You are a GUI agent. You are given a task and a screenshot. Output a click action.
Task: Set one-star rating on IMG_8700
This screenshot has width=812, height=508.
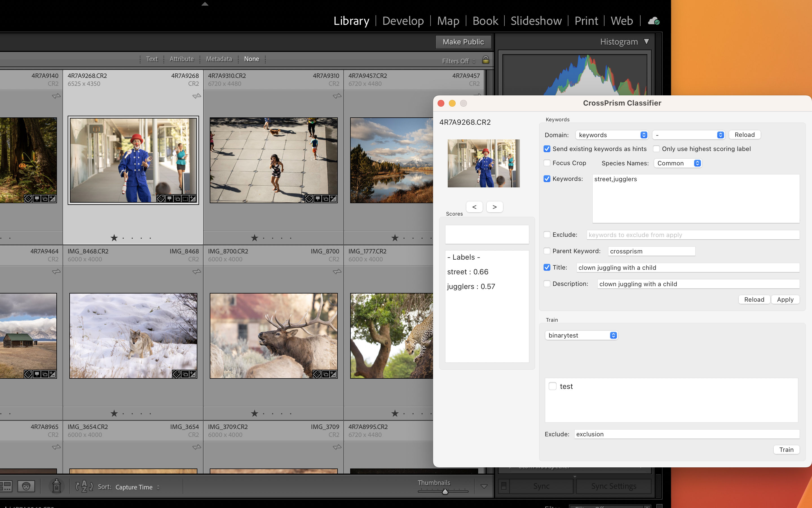tap(255, 413)
